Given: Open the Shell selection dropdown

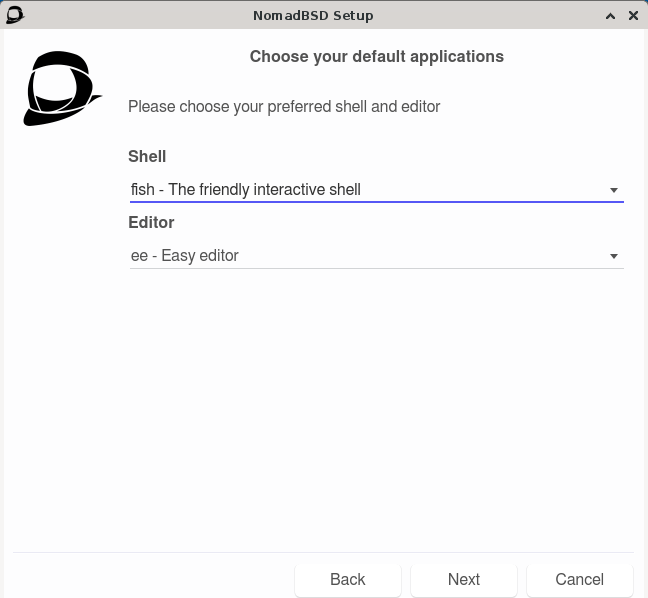Looking at the screenshot, I should [x=376, y=190].
